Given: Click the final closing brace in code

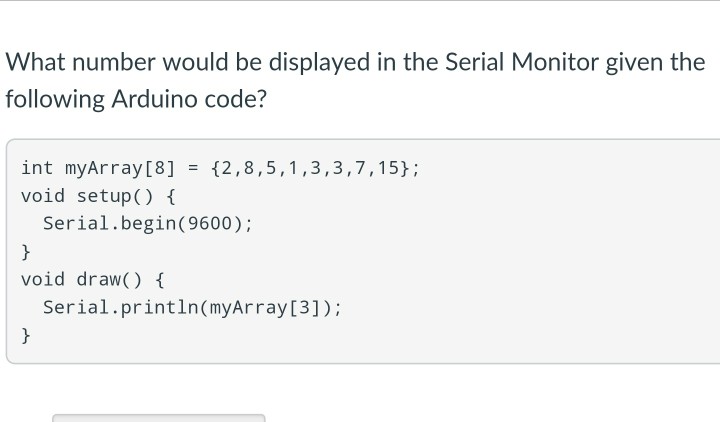Looking at the screenshot, I should click(x=26, y=336).
